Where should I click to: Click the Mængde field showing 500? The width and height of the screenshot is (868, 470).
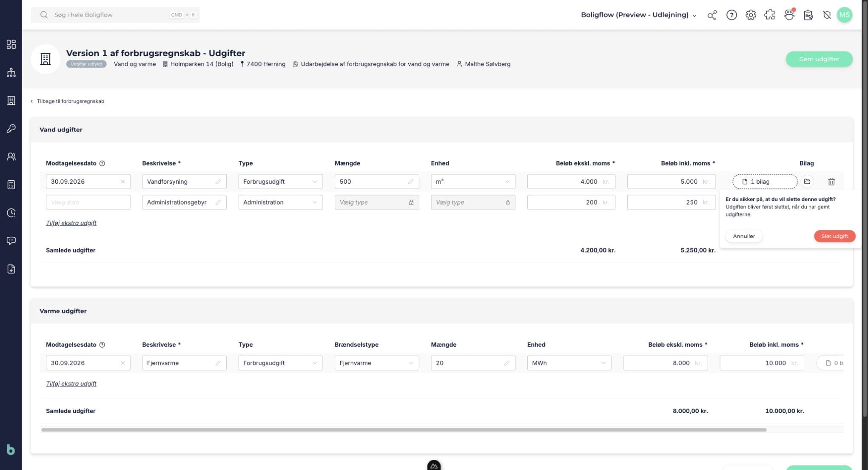click(376, 182)
